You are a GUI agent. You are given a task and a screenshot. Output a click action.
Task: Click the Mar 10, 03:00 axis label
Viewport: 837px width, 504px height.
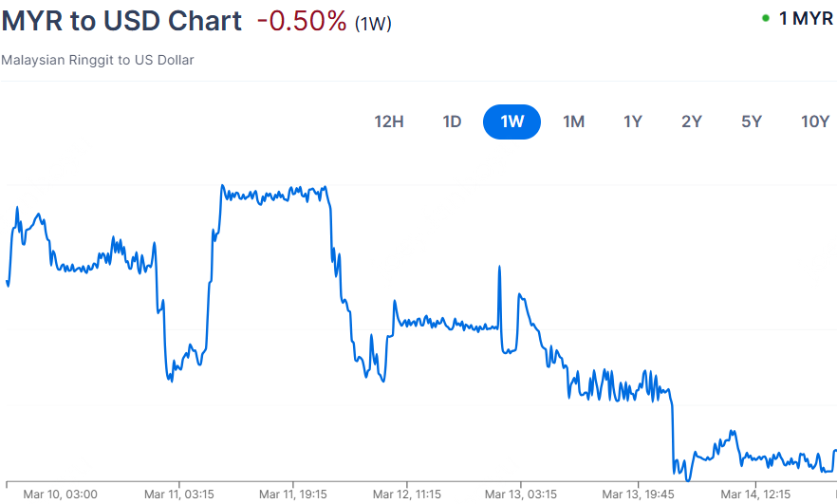(x=60, y=494)
